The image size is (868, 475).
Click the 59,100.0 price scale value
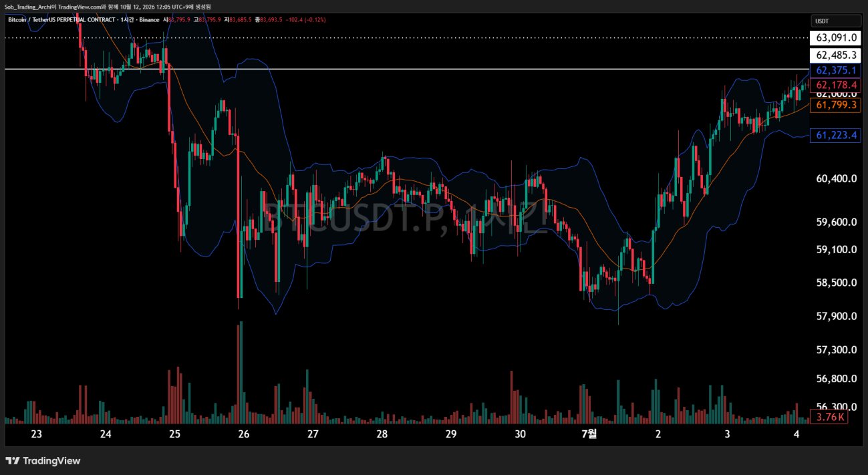tap(836, 250)
